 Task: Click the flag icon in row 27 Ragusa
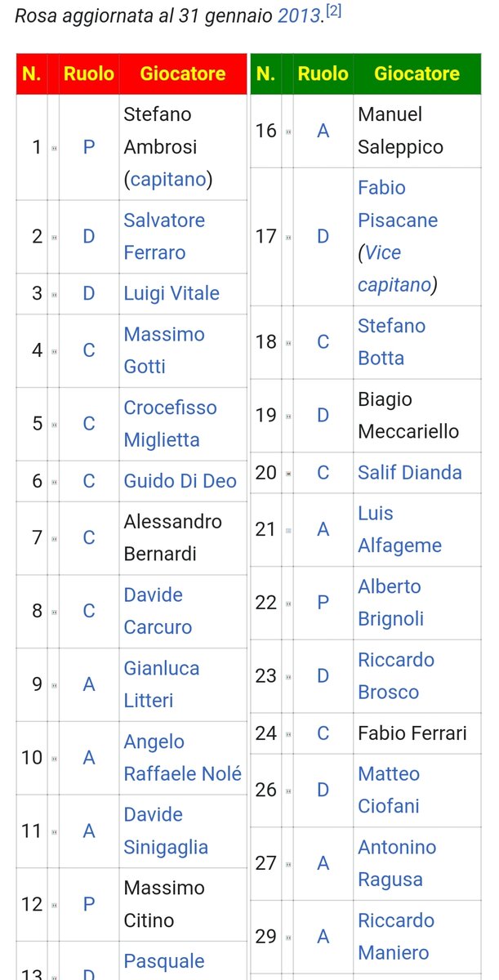point(287,864)
